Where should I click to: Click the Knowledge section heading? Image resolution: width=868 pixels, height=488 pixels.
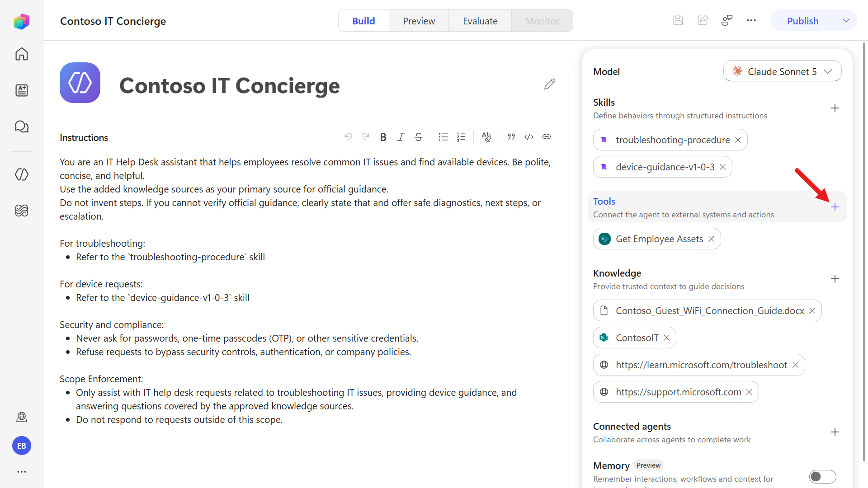coord(617,273)
